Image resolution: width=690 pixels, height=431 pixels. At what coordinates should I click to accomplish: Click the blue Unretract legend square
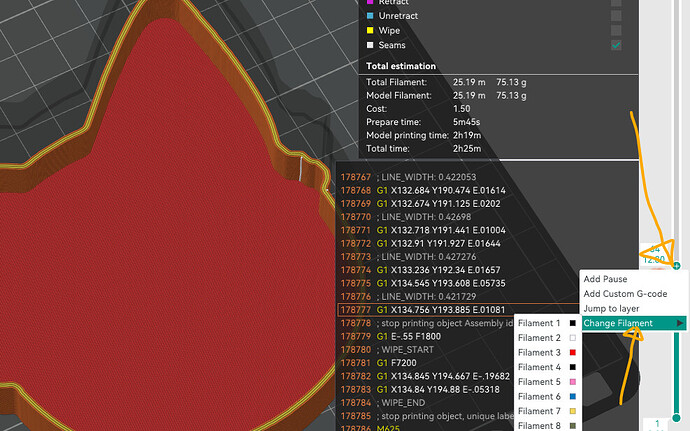(x=370, y=16)
